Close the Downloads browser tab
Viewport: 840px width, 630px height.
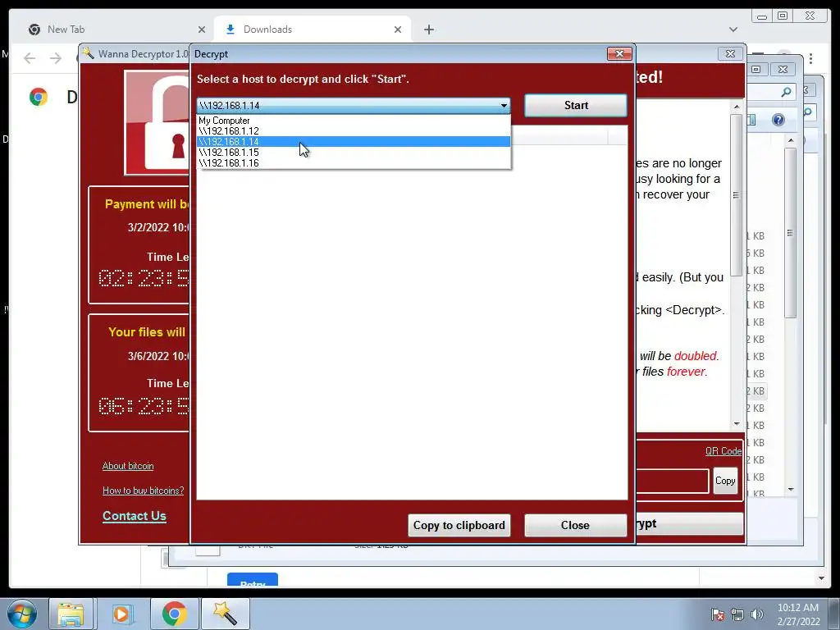398,30
